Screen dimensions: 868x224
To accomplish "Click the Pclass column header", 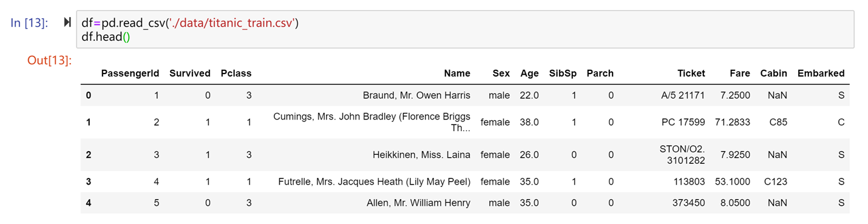I will 236,73.
